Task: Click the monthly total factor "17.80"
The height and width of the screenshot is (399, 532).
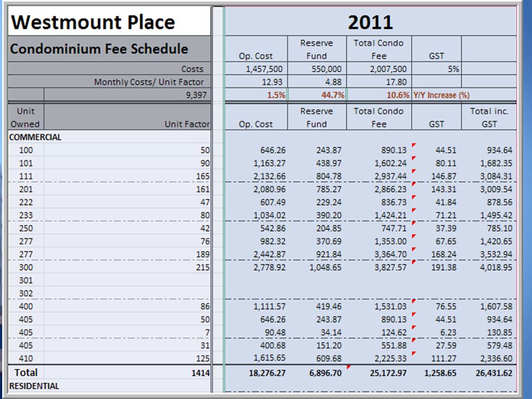Action: click(396, 82)
